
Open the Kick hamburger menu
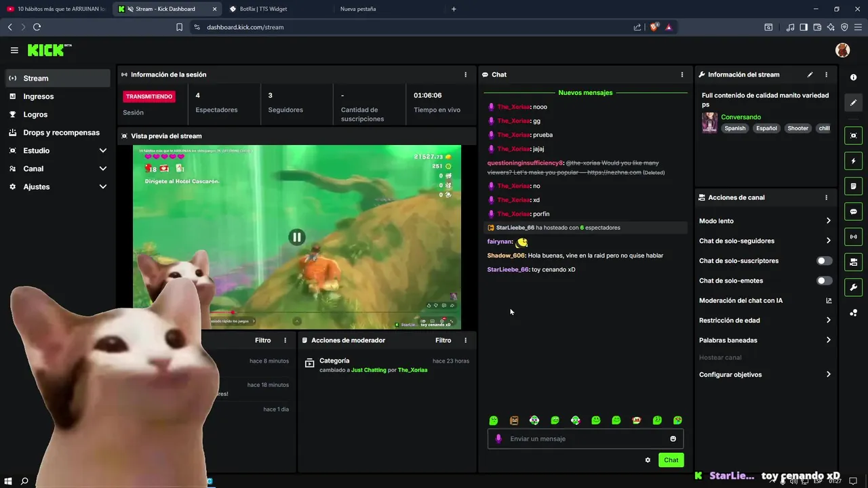(14, 50)
